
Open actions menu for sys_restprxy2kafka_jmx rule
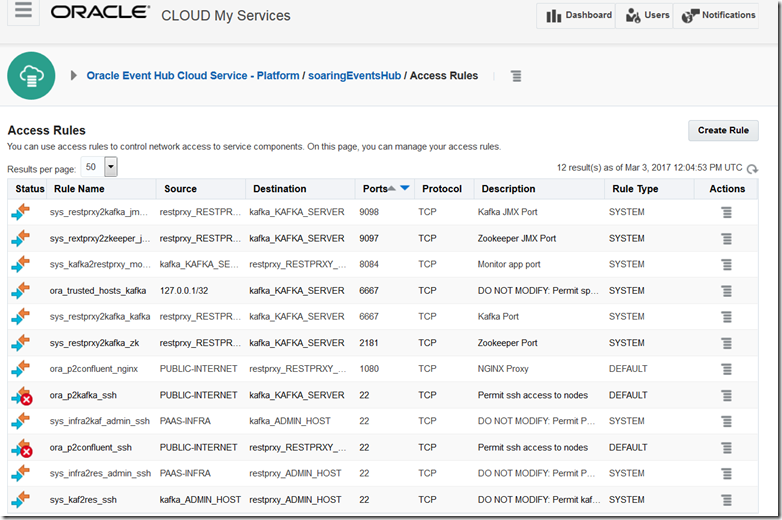[727, 213]
